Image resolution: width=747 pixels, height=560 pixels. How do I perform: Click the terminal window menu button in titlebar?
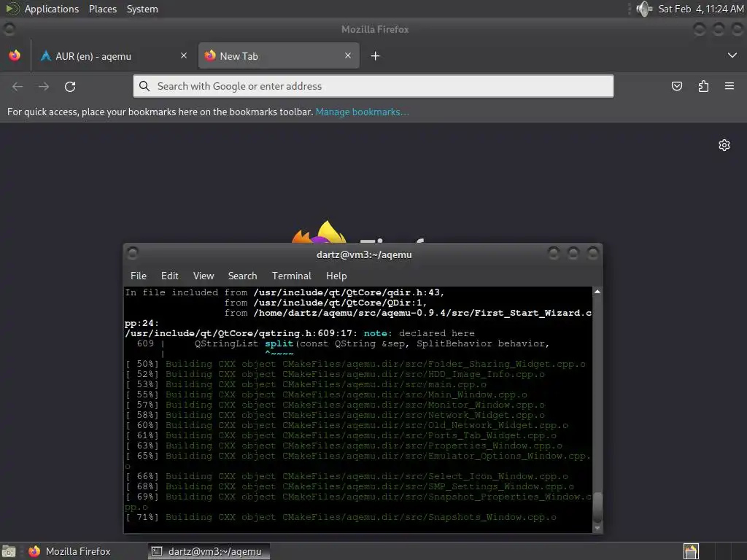(133, 253)
